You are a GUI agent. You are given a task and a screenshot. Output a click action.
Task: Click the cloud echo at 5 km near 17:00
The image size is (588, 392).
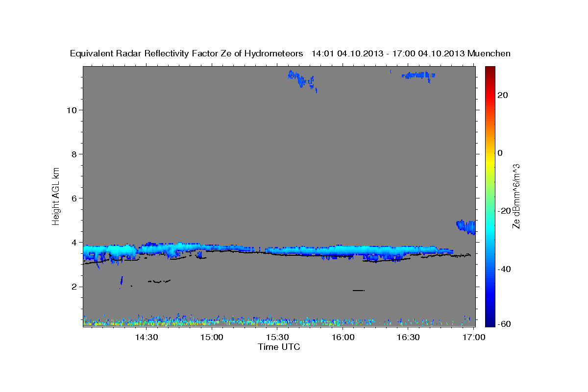point(465,227)
